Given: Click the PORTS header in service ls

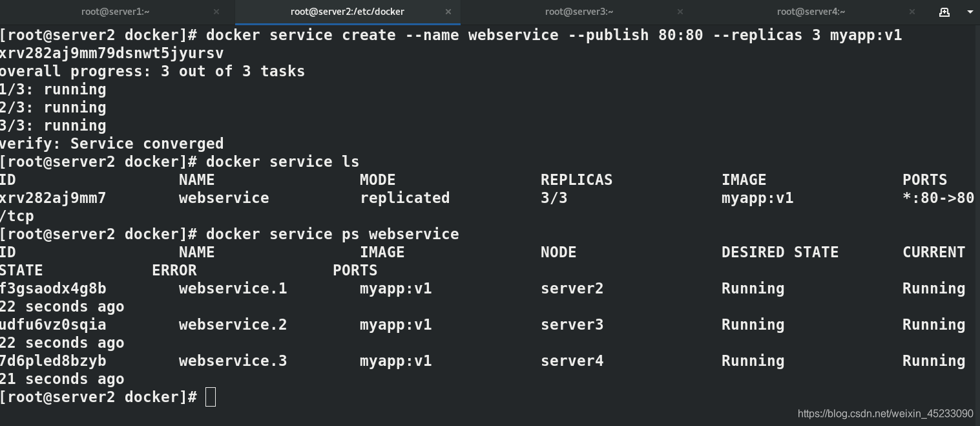Looking at the screenshot, I should point(924,180).
